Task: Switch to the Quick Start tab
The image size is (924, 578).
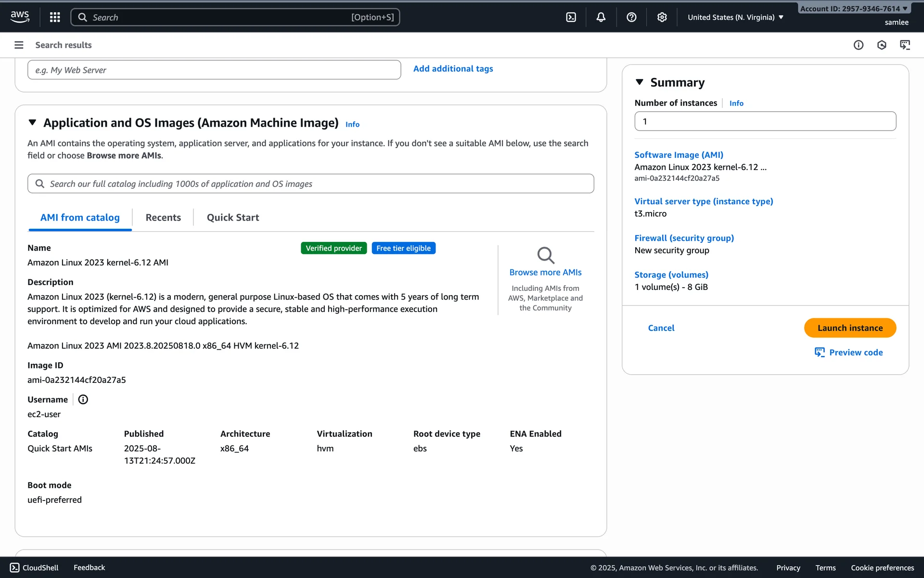Action: [x=233, y=218]
